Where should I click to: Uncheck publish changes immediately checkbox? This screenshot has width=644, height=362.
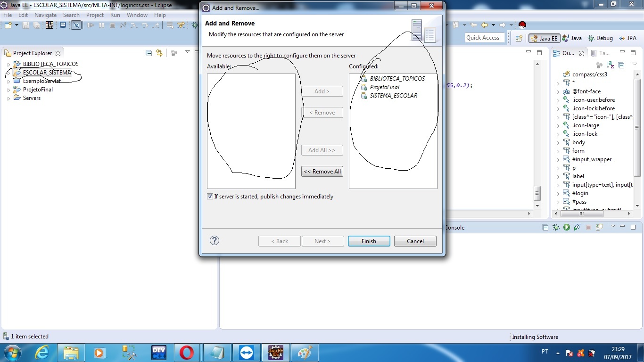pyautogui.click(x=210, y=197)
